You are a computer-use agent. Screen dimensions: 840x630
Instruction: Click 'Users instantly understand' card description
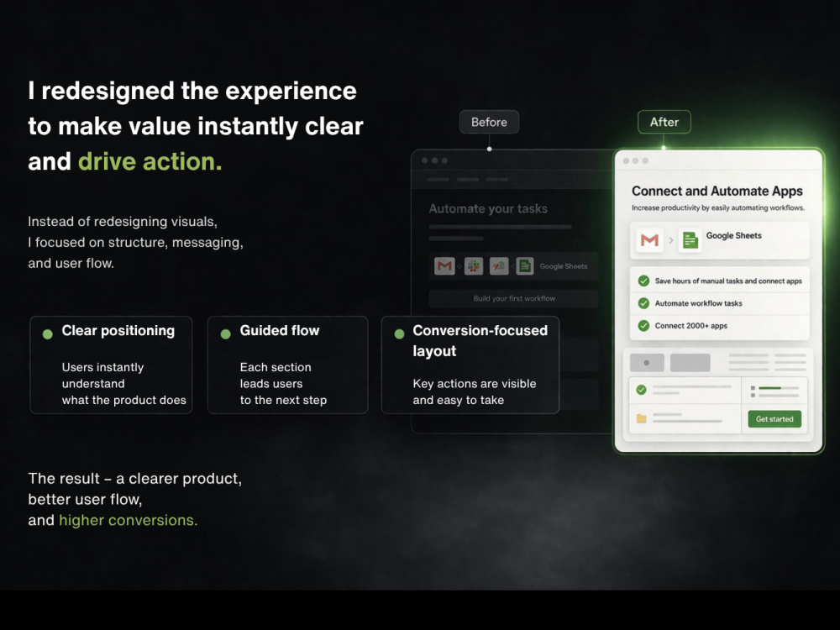pos(102,375)
